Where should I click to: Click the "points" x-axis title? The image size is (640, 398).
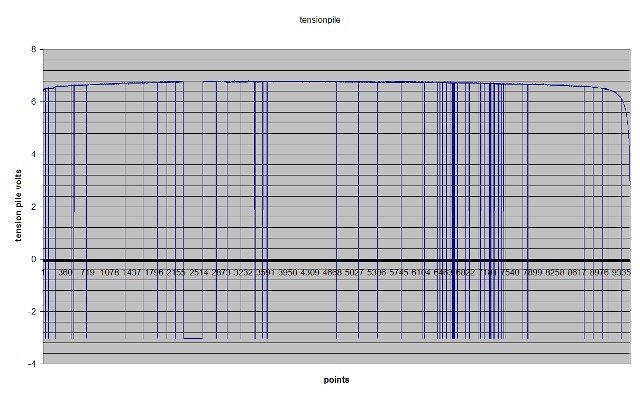336,380
